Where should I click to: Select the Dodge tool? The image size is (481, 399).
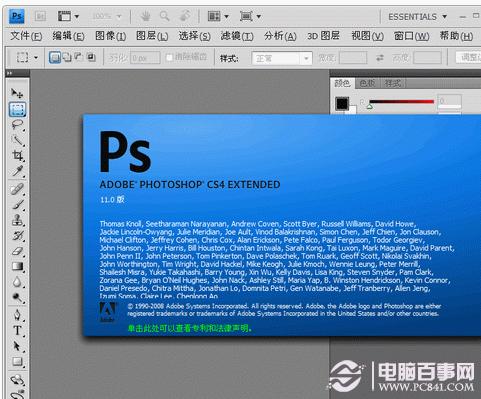coord(17,297)
